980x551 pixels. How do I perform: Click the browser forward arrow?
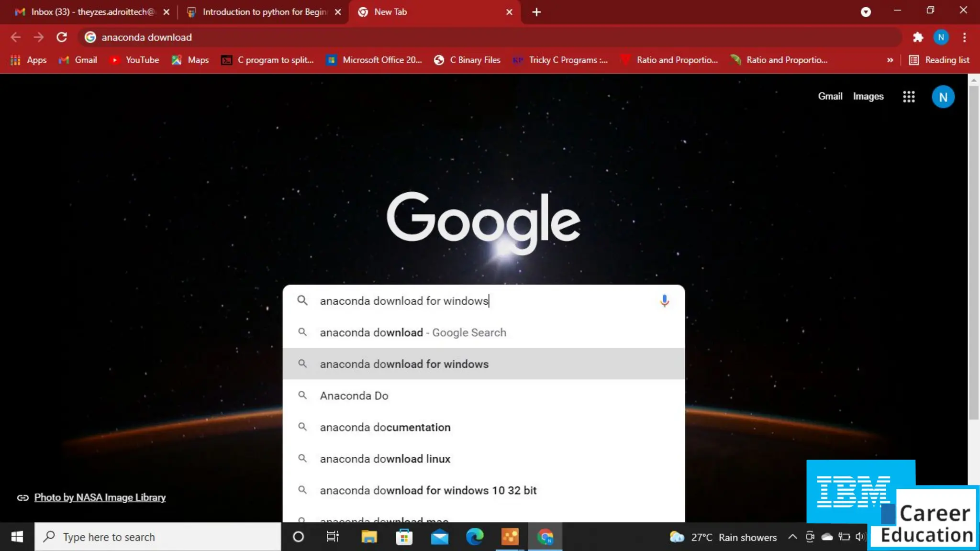pyautogui.click(x=39, y=37)
